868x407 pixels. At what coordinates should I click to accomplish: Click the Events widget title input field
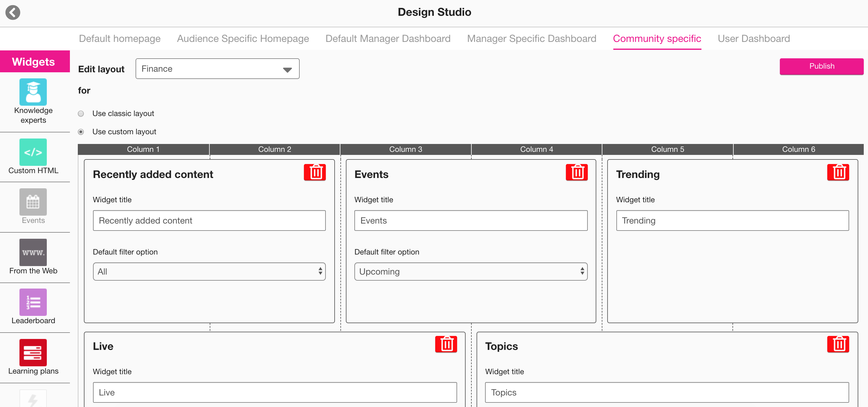click(470, 221)
